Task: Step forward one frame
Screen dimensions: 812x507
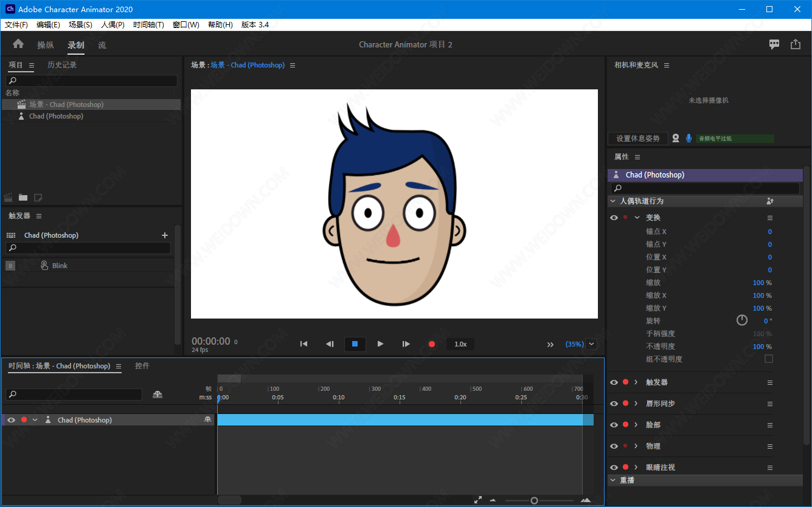Action: coord(406,344)
